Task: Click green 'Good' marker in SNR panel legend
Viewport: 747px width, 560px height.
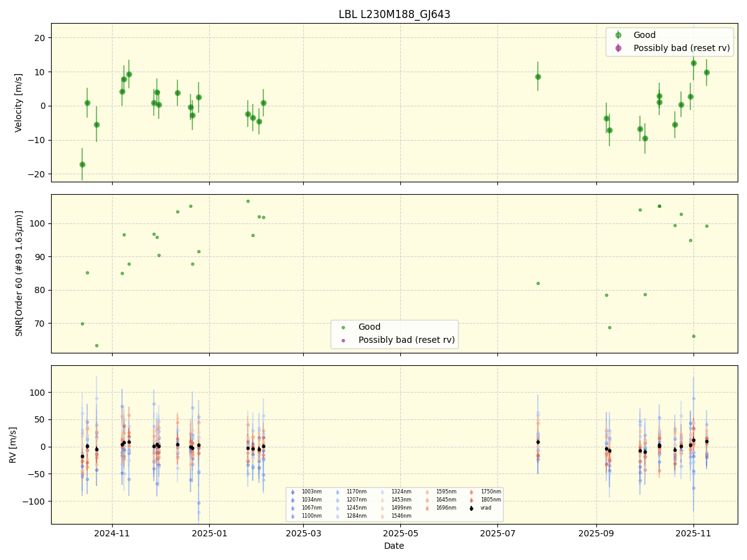Action: (343, 327)
